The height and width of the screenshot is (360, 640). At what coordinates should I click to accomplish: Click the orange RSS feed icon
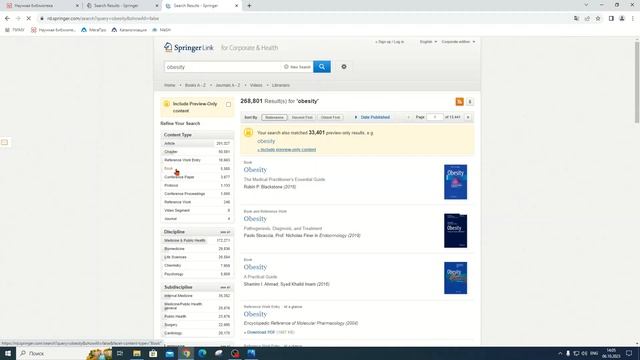coord(460,102)
